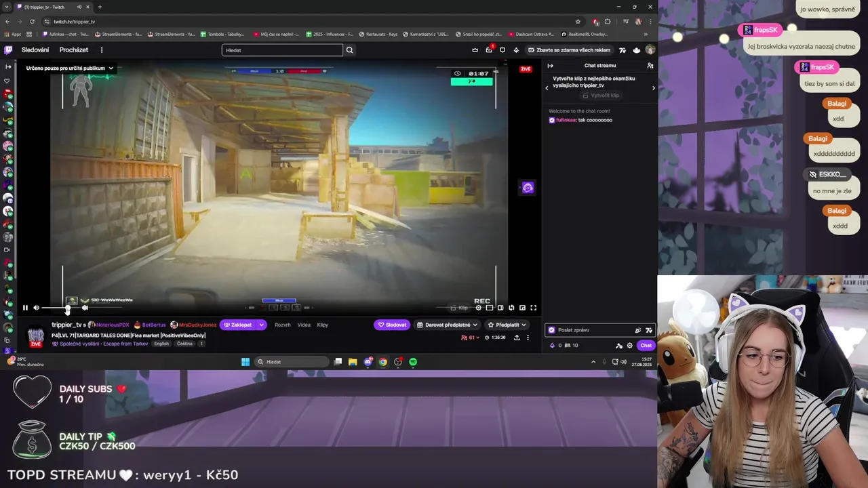Switch to Videa tab
Viewport: 868px width, 488px height.
(304, 325)
